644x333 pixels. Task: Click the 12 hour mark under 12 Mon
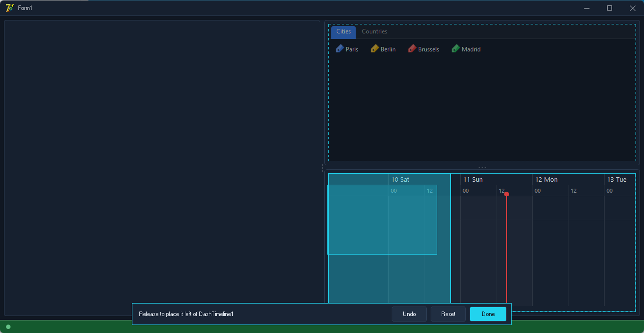[574, 191]
